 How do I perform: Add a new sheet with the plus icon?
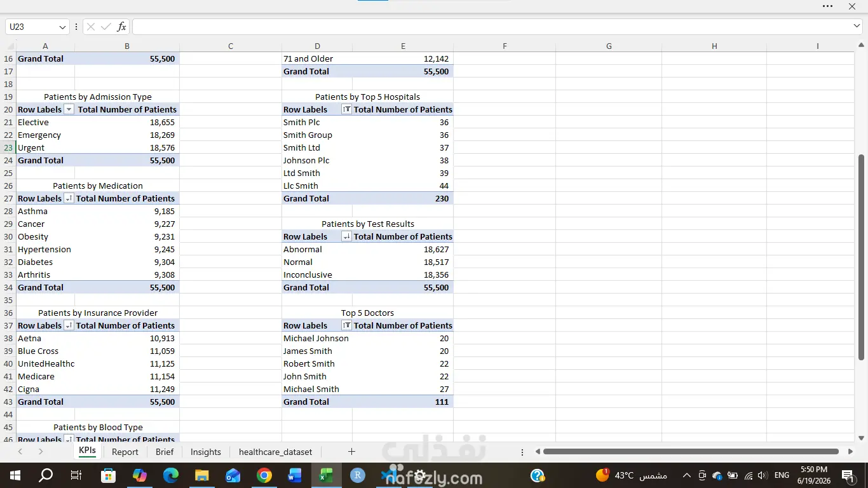tap(351, 452)
